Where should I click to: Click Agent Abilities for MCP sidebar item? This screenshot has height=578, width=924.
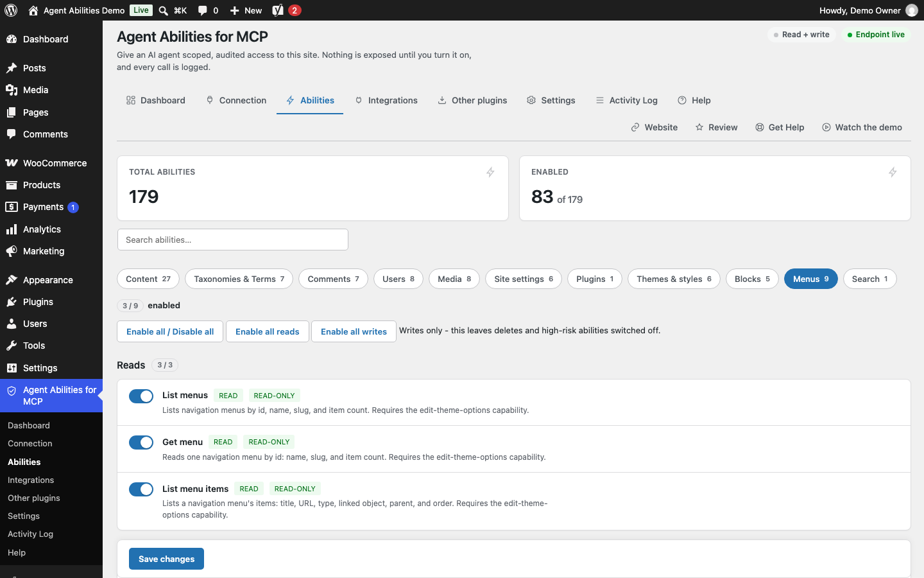(x=51, y=396)
